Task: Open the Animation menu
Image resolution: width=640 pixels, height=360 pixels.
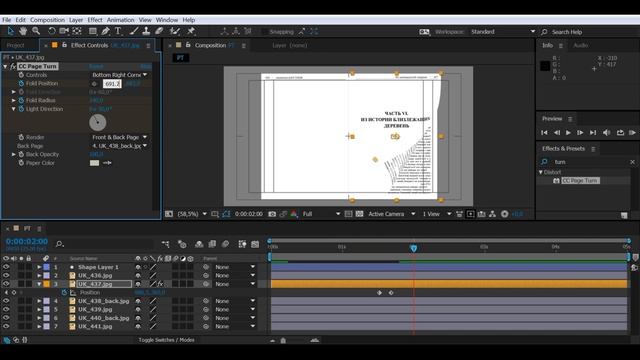Action: pyautogui.click(x=120, y=20)
